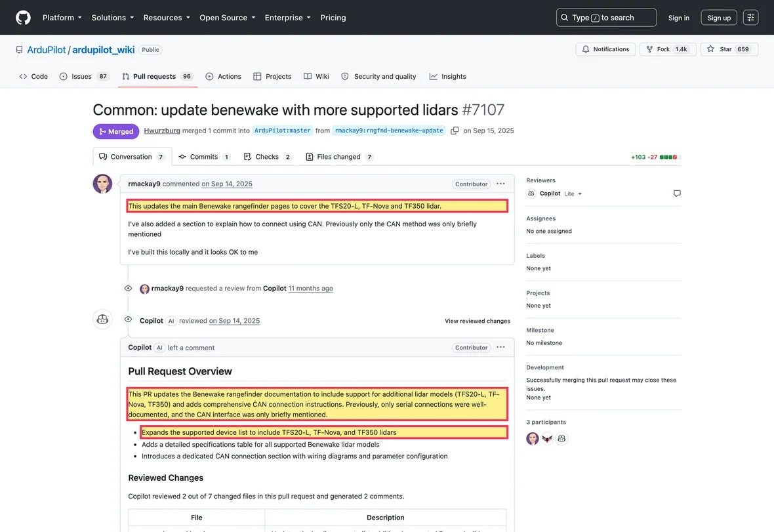The height and width of the screenshot is (532, 774).
Task: Select the Conversation tab
Action: click(x=132, y=157)
